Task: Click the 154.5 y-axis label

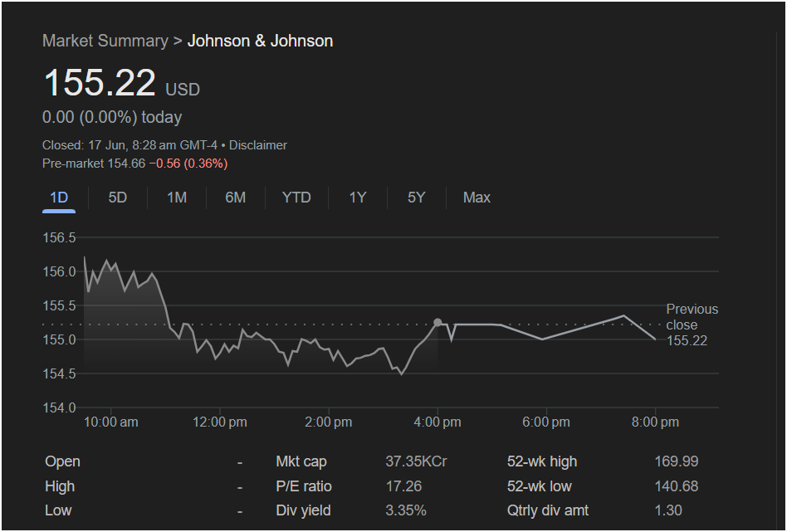Action: click(59, 374)
